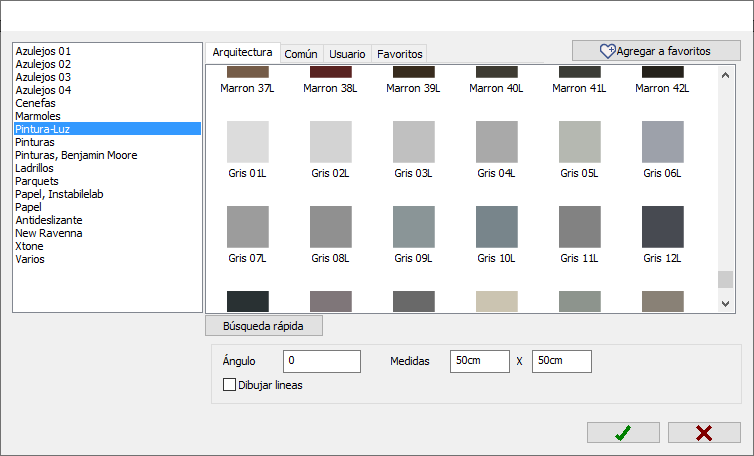
Task: Switch to the Común tab
Action: (301, 54)
